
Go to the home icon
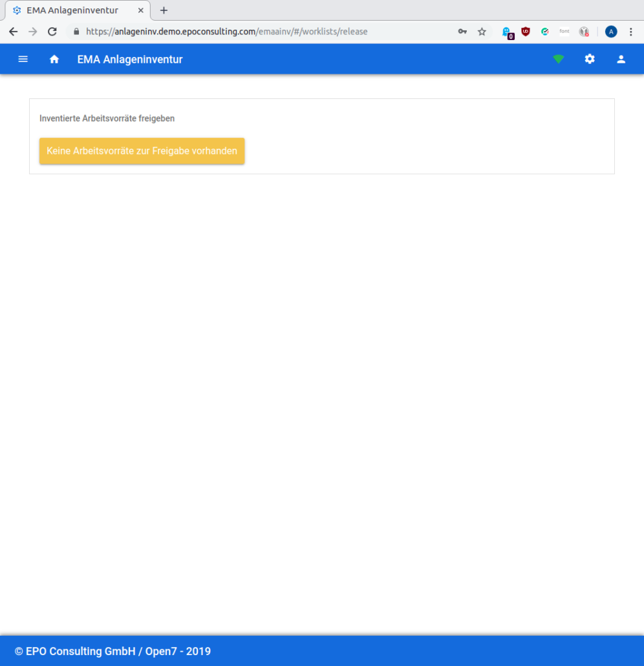point(54,59)
